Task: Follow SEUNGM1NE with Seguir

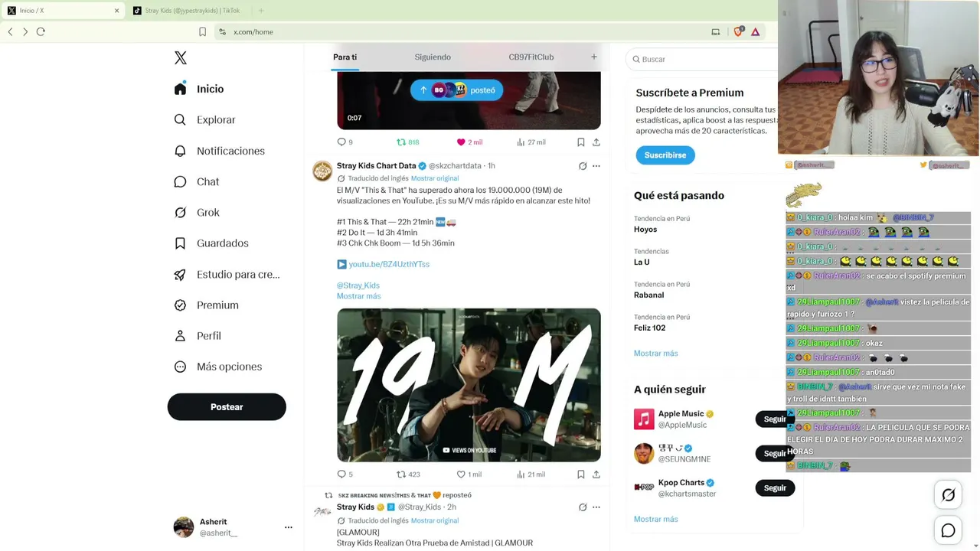Action: pos(774,454)
